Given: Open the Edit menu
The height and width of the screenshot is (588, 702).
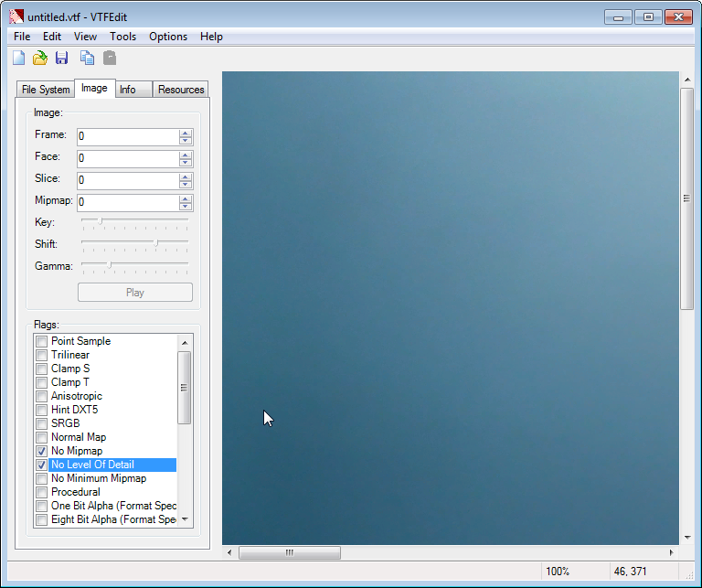Looking at the screenshot, I should coord(52,37).
